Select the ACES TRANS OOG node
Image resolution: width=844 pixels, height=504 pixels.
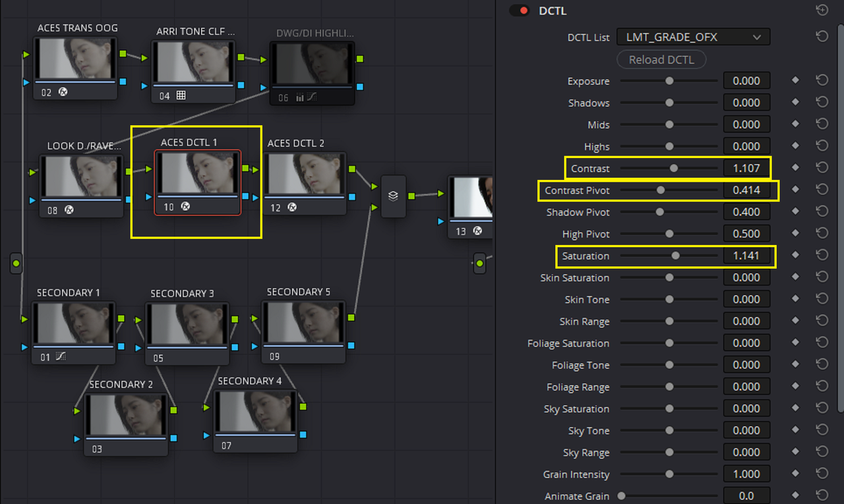point(76,67)
